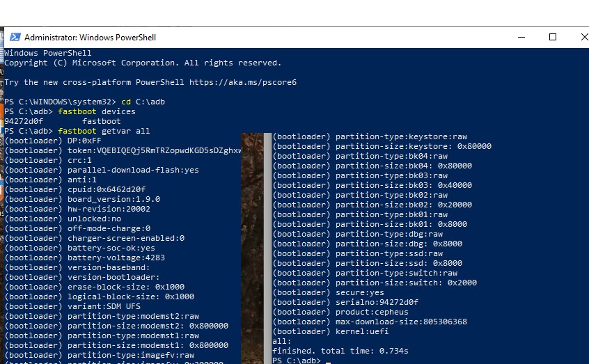Maximize the PowerShell window
This screenshot has height=364, width=589.
coord(553,37)
